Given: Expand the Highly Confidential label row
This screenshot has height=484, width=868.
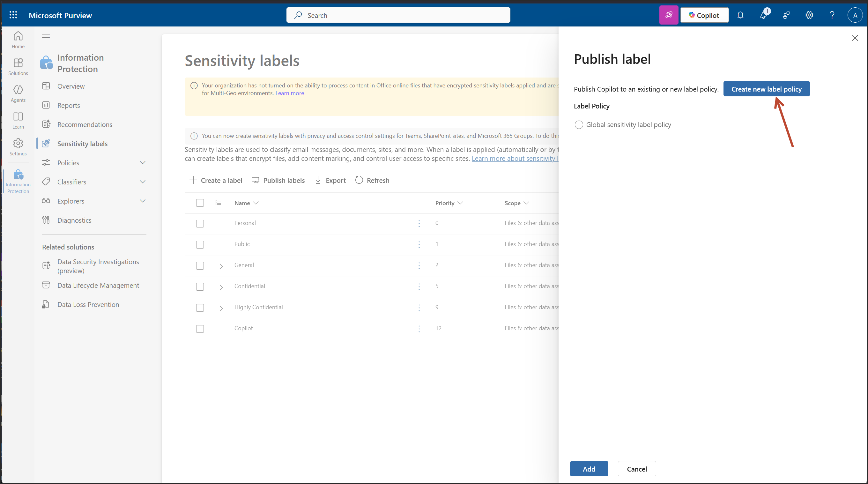Looking at the screenshot, I should [221, 308].
